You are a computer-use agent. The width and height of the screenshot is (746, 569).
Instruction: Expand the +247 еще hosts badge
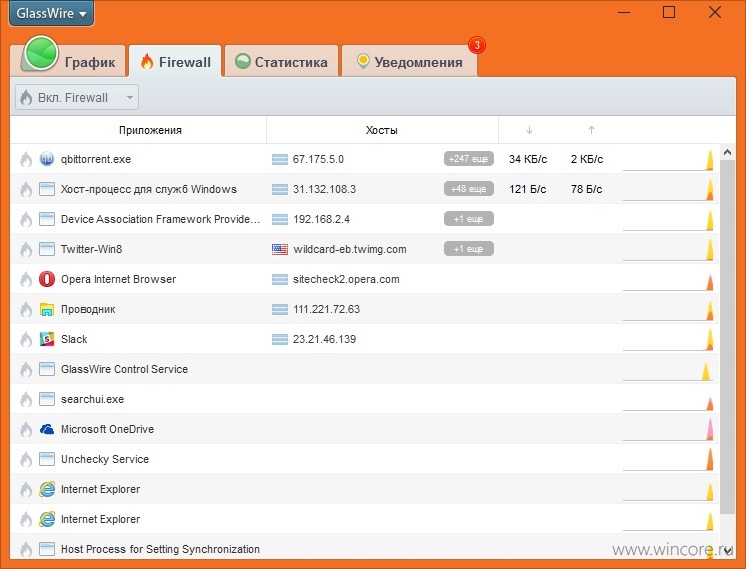tap(469, 159)
